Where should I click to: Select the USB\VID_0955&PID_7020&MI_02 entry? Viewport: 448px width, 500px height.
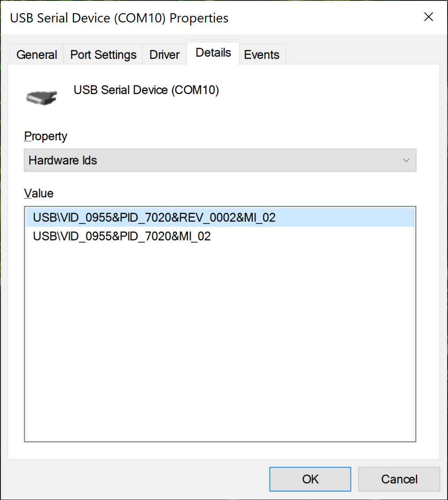coord(122,237)
